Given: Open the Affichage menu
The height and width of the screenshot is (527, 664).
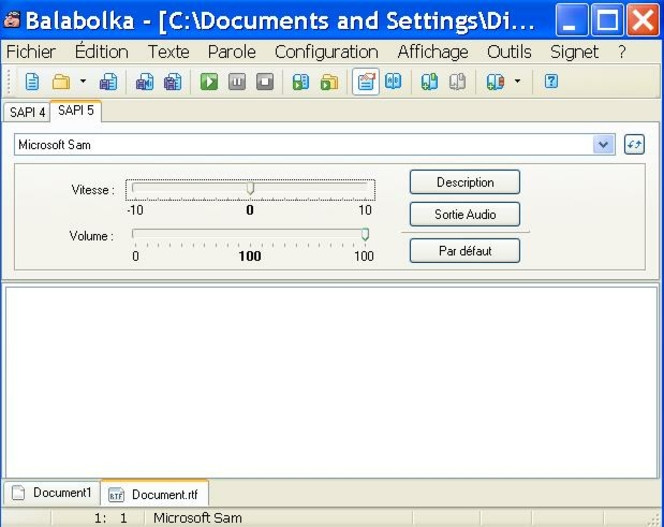Looking at the screenshot, I should (433, 52).
